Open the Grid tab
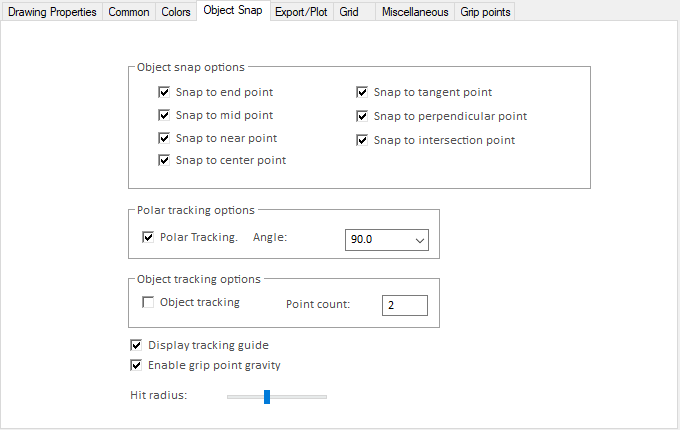This screenshot has width=680, height=430. coord(349,12)
